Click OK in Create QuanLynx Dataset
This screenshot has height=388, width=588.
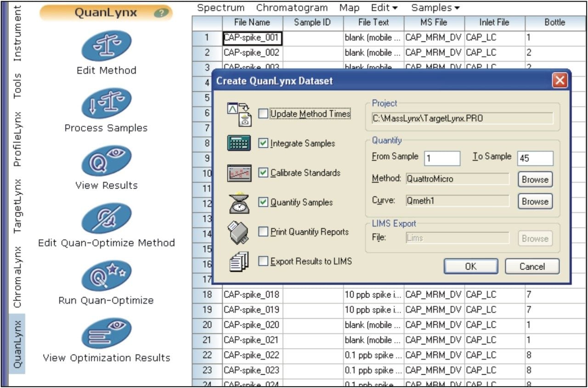click(471, 266)
